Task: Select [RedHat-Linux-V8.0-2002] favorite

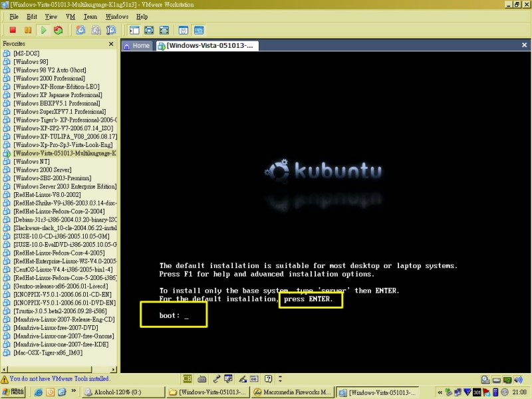Action: [x=47, y=194]
